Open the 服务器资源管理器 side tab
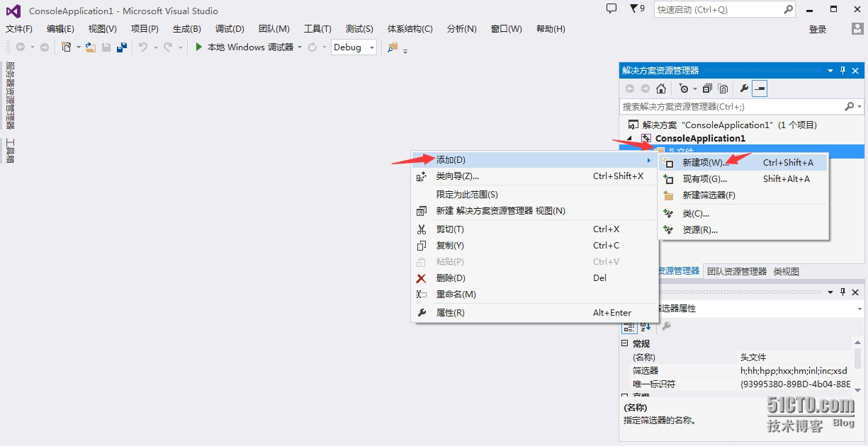The image size is (868, 446). (10, 95)
